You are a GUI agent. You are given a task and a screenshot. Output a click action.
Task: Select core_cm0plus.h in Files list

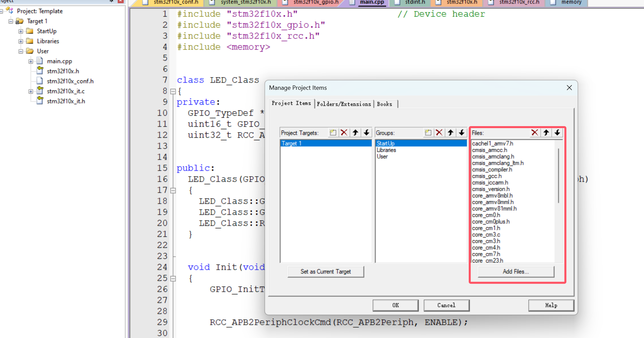(491, 222)
